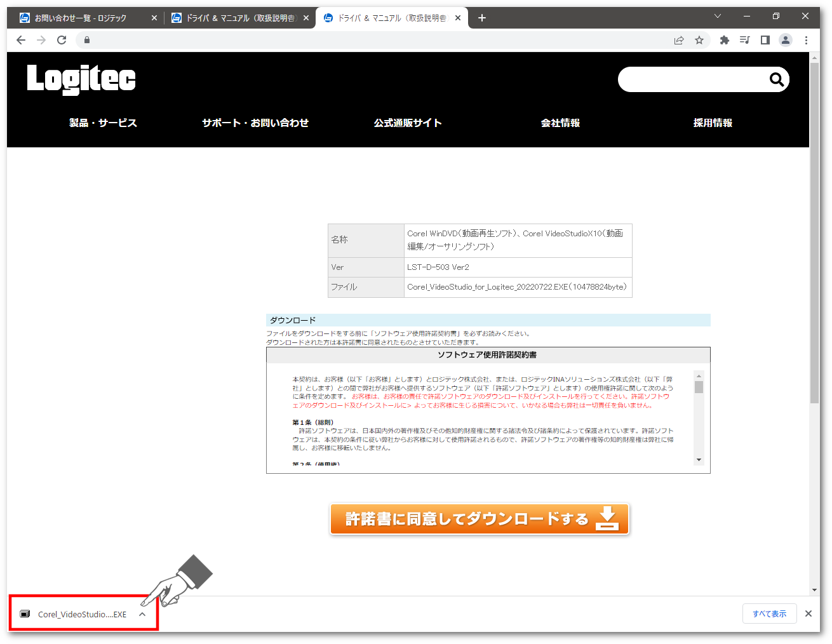Image resolution: width=832 pixels, height=644 pixels.
Task: Click the page scrollbar up arrow
Action: pyautogui.click(x=814, y=57)
